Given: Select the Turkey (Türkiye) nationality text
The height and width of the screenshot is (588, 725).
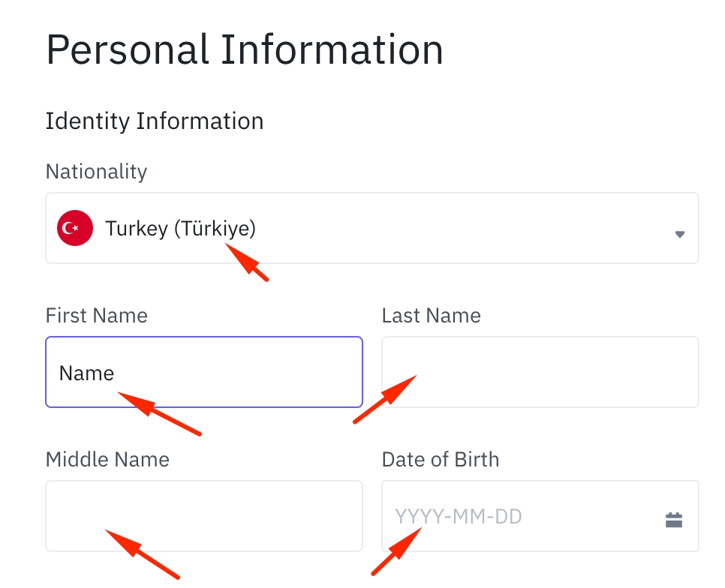Looking at the screenshot, I should pyautogui.click(x=180, y=228).
